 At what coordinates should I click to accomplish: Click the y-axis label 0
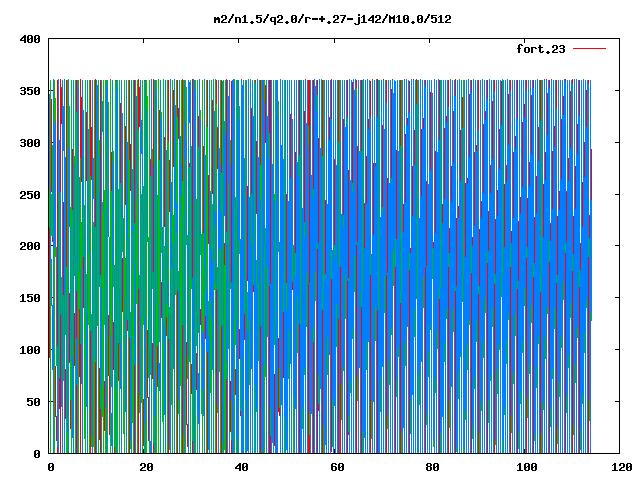click(x=37, y=453)
